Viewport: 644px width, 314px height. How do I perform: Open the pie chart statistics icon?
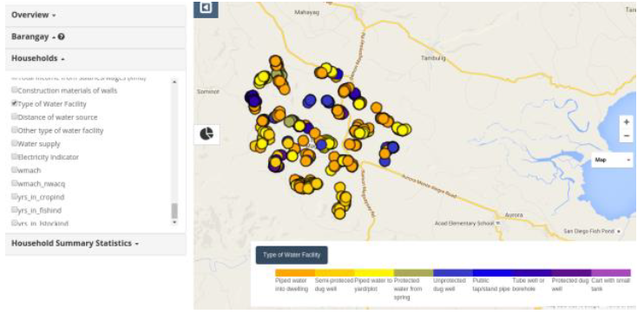point(207,134)
